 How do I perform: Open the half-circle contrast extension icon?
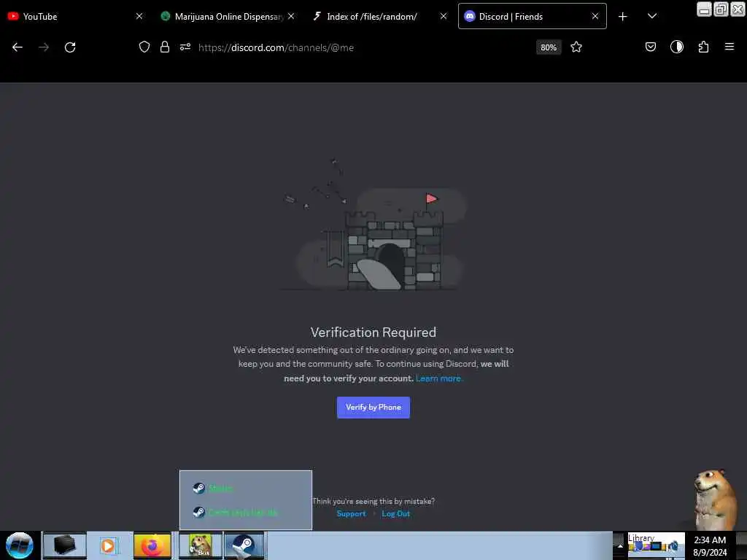[x=676, y=47]
